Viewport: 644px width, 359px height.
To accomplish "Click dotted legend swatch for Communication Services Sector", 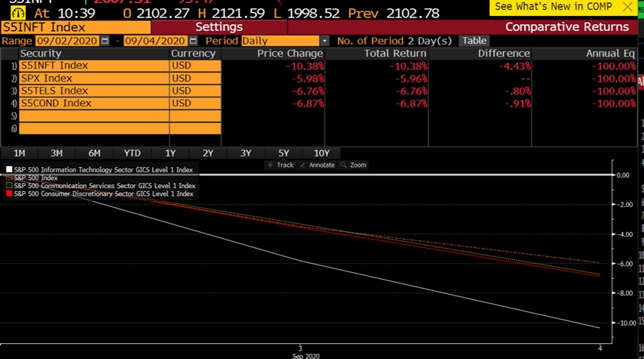I will coord(9,185).
